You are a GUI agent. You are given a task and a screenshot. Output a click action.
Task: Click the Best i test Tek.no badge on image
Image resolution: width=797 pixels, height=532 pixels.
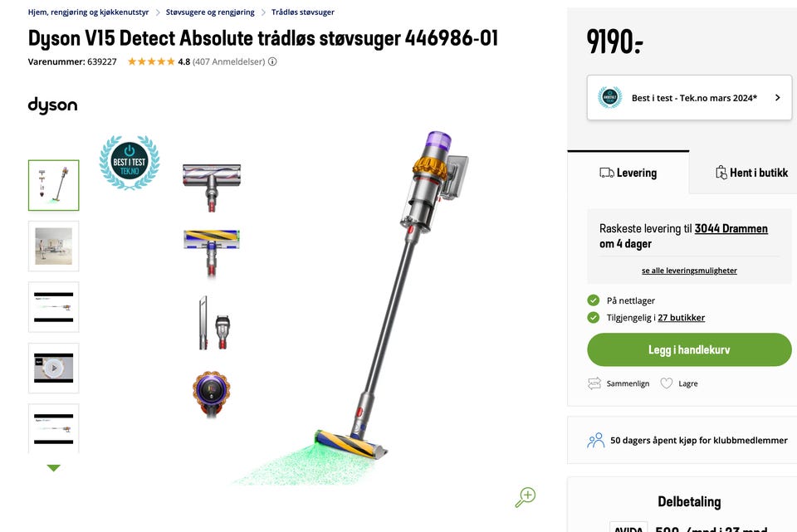[130, 162]
